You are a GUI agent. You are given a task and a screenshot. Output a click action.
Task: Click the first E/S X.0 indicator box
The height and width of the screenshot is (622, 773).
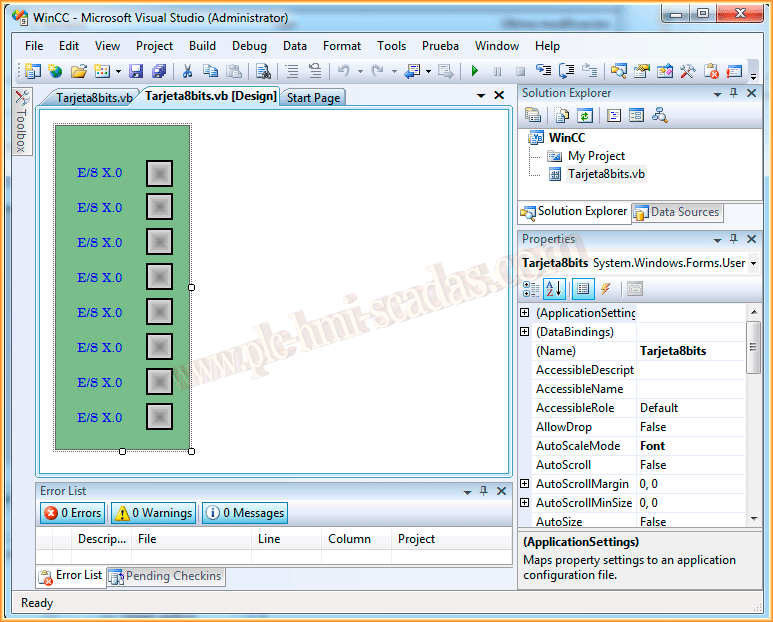click(x=159, y=173)
